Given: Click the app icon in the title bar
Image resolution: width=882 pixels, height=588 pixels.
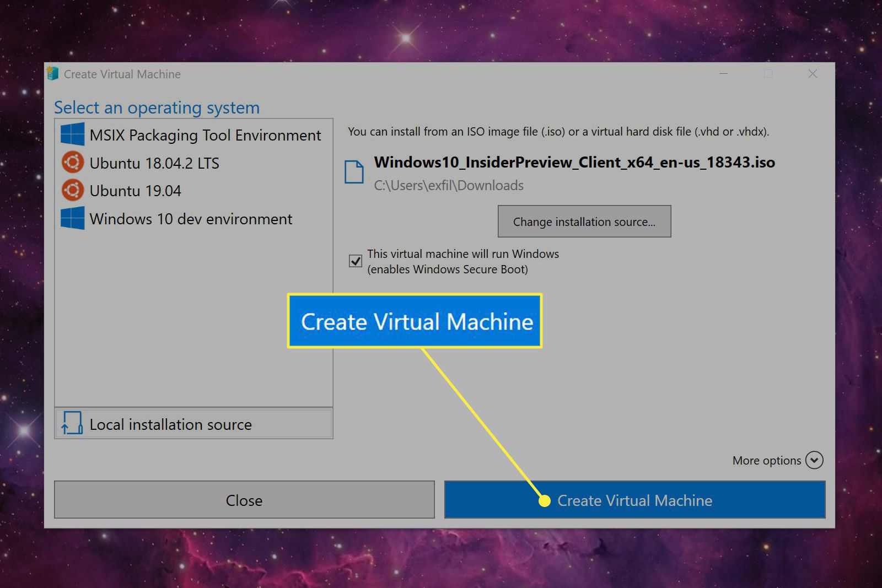Looking at the screenshot, I should tap(53, 73).
